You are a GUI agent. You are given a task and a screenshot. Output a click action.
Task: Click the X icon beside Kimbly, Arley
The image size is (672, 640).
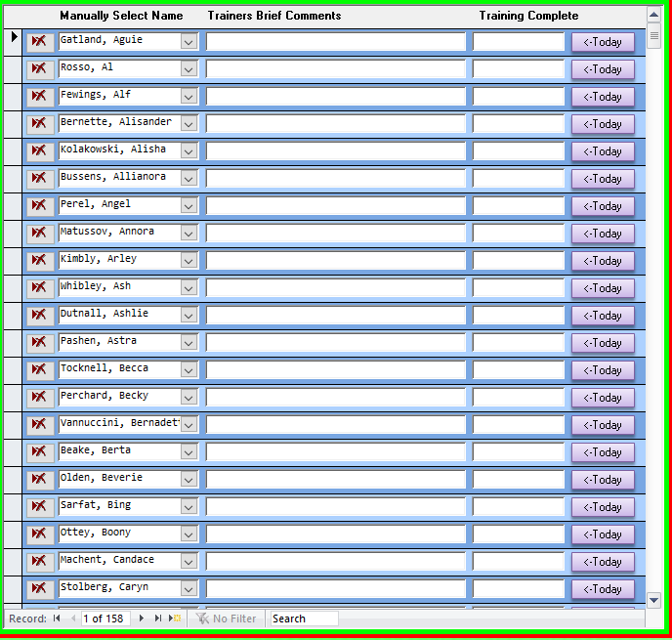[40, 261]
